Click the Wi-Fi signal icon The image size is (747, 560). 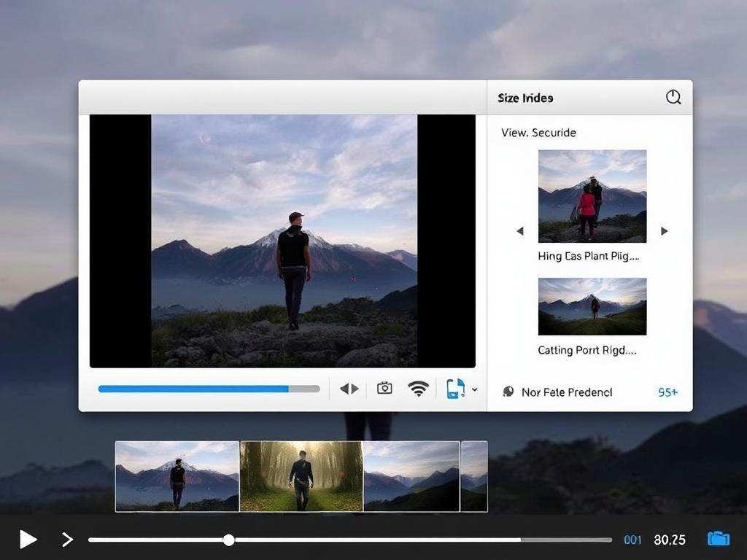coord(418,389)
